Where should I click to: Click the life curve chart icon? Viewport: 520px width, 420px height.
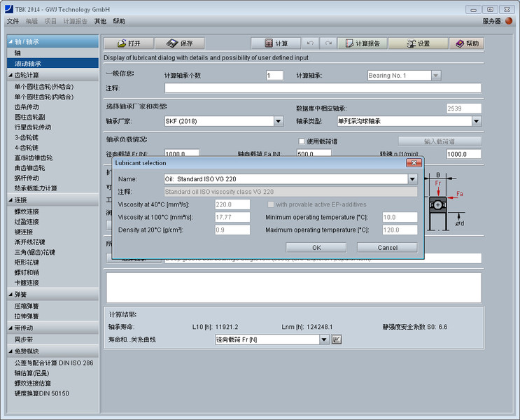pyautogui.click(x=337, y=339)
